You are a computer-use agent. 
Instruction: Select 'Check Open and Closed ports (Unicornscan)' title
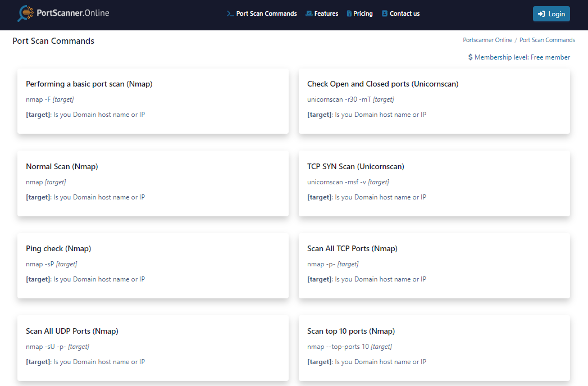pos(383,84)
